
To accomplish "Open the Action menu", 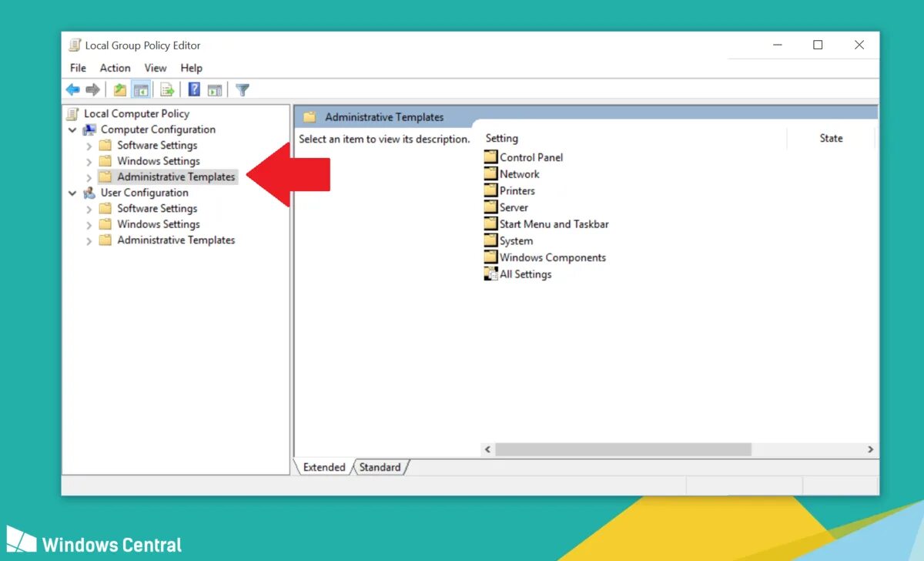I will pyautogui.click(x=115, y=68).
